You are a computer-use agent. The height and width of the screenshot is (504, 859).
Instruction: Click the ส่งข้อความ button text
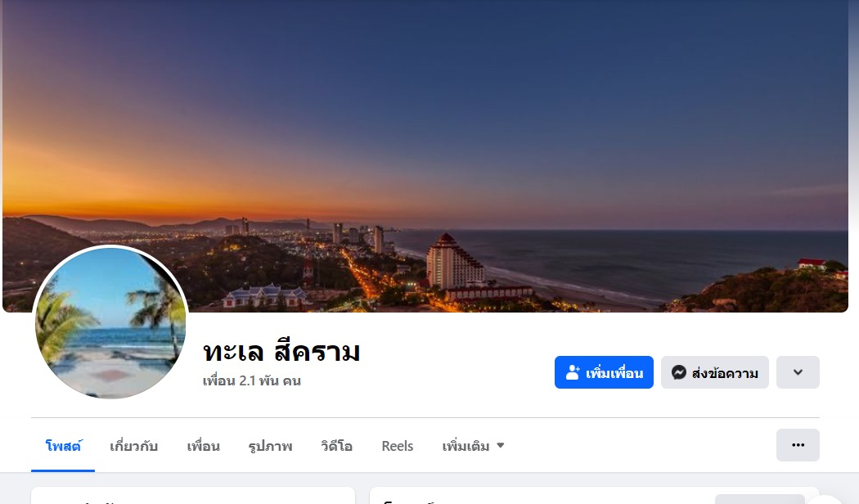point(725,373)
